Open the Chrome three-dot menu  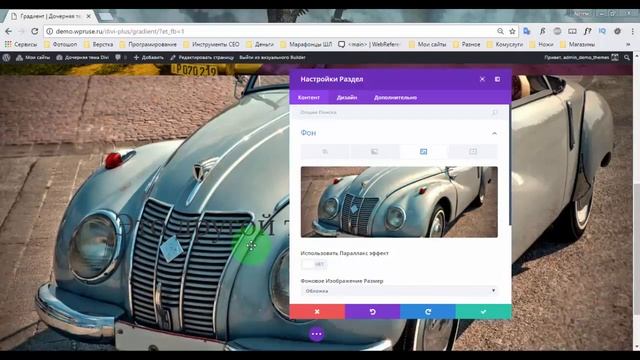[632, 31]
